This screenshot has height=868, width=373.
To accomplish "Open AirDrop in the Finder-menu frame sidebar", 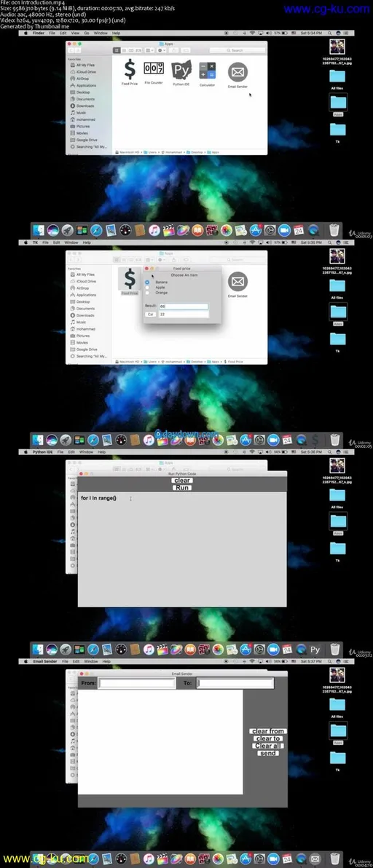I will pyautogui.click(x=82, y=79).
